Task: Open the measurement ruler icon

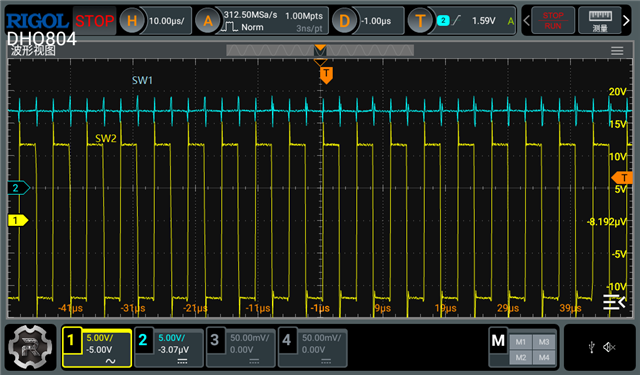Action: point(600,20)
